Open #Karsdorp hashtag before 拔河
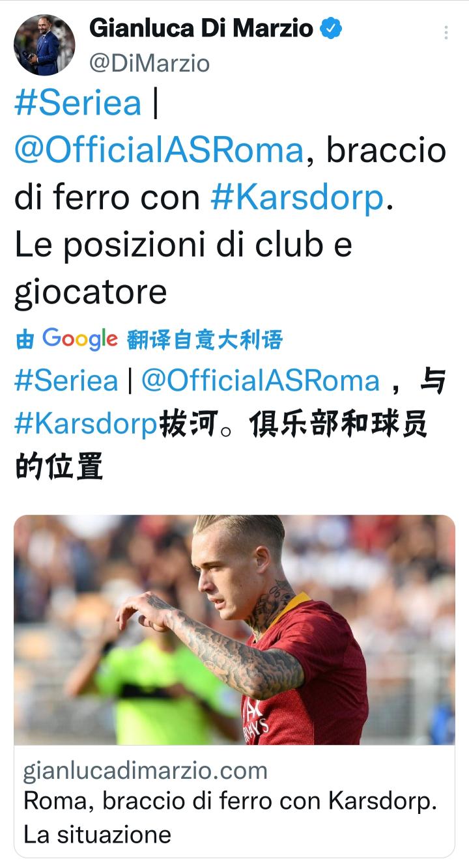This screenshot has height=868, width=469. pyautogui.click(x=85, y=424)
